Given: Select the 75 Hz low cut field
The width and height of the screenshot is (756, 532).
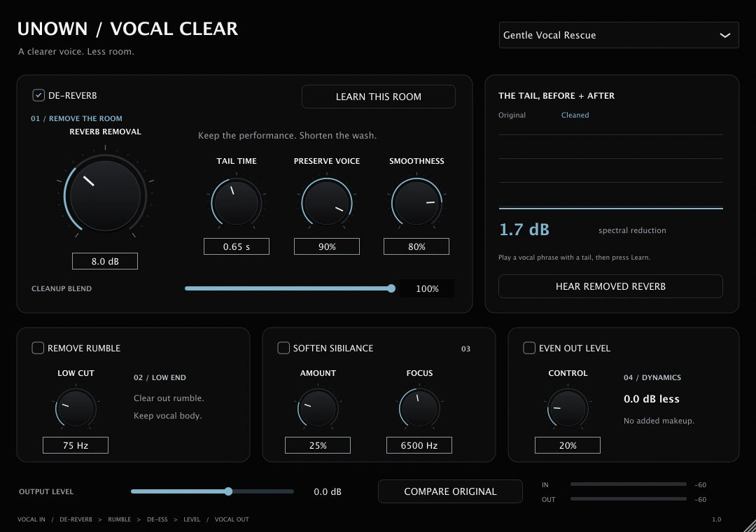Looking at the screenshot, I should (75, 445).
